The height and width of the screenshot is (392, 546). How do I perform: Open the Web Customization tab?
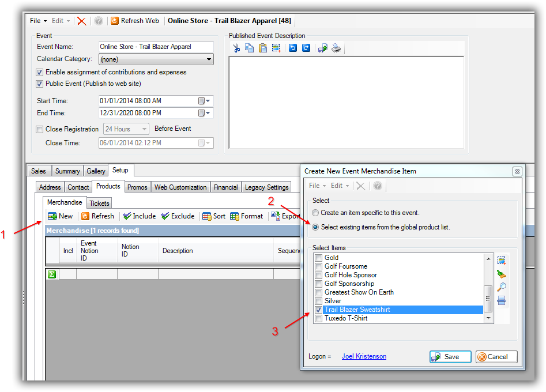180,187
